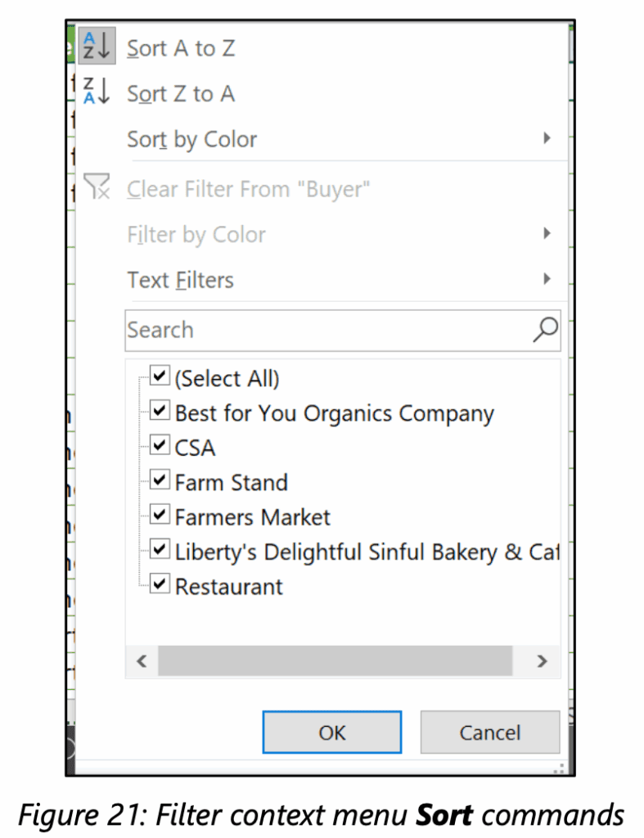
Task: Click the Sort Z to A icon
Action: 97,93
